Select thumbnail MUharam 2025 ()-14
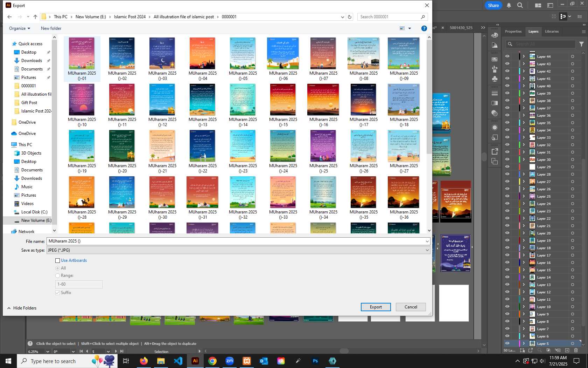The width and height of the screenshot is (588, 368). point(243,105)
